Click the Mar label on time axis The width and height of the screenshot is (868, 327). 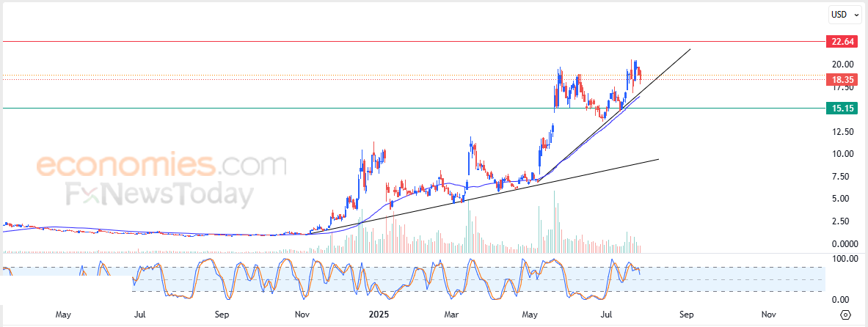(452, 315)
